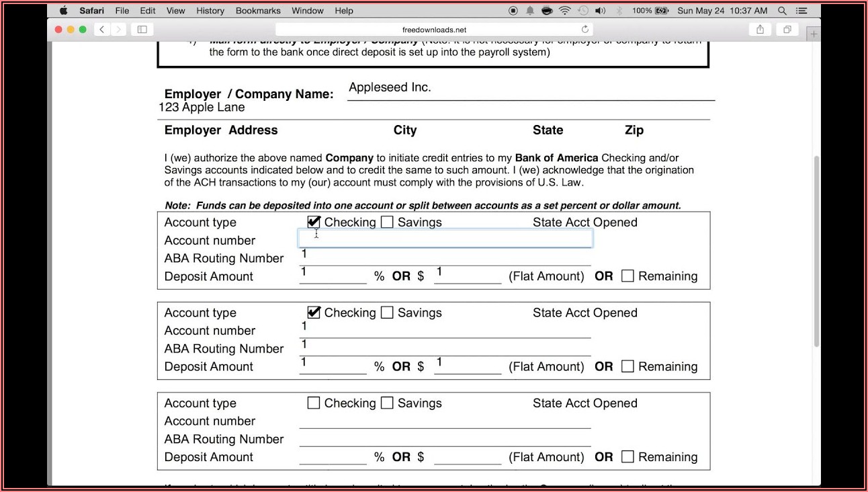Open Spotlight search magnifier icon

pos(782,11)
